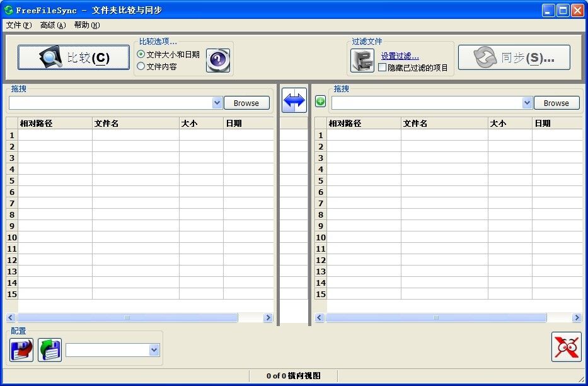Click into the left folder path field
The height and width of the screenshot is (386, 588).
pos(111,103)
